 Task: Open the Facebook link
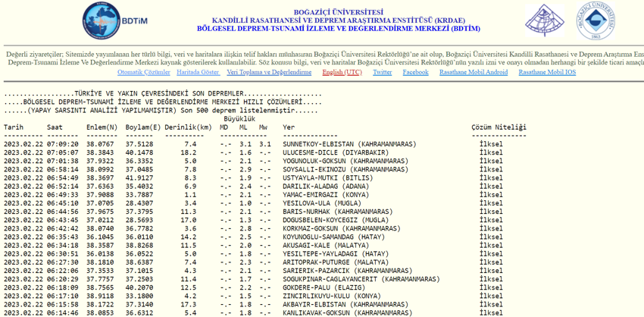pyautogui.click(x=416, y=72)
